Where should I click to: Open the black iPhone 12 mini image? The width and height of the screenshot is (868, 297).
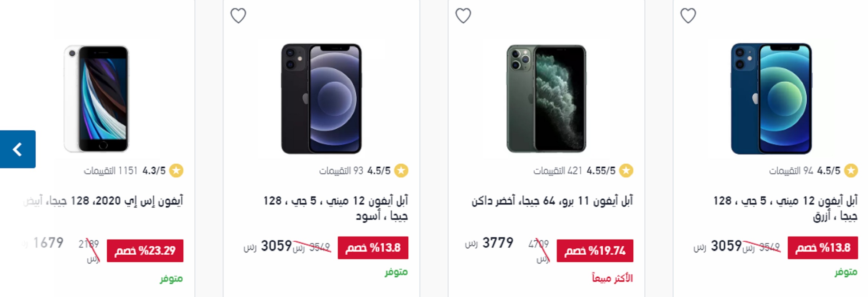pos(322,98)
